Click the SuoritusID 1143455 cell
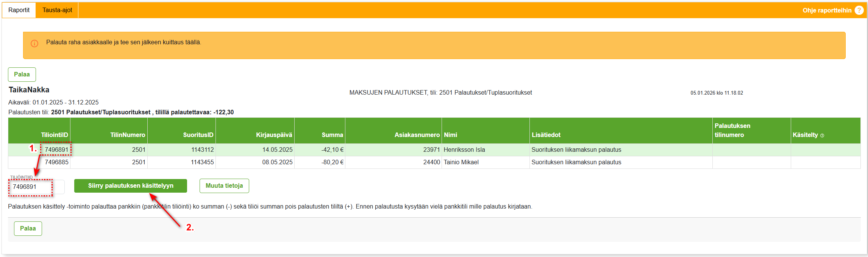This screenshot has height=257, width=868. 202,162
